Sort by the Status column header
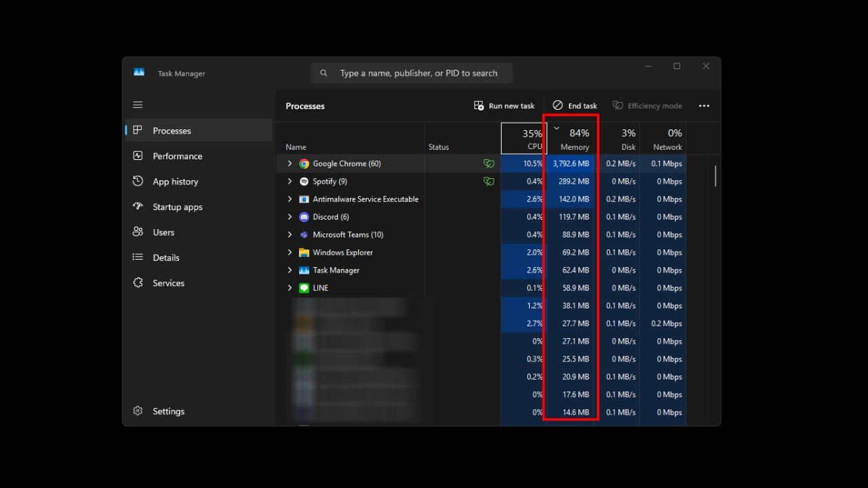This screenshot has height=488, width=868. click(462, 138)
